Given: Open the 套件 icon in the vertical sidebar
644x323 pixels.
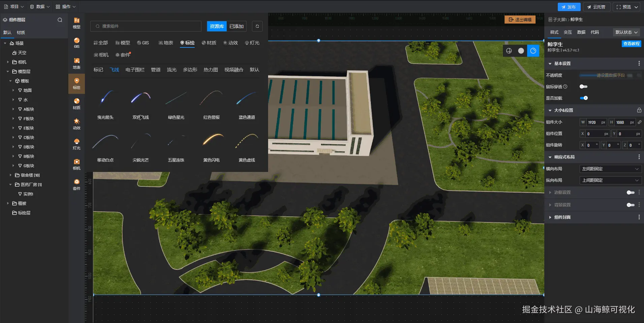Looking at the screenshot, I should (x=76, y=184).
